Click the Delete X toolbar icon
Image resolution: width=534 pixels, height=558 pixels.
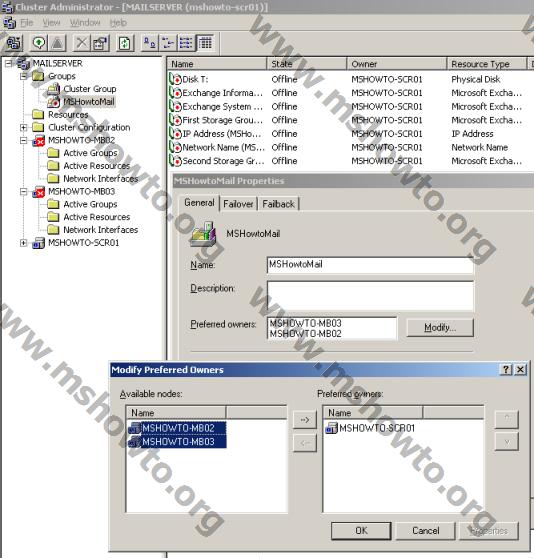pos(82,43)
